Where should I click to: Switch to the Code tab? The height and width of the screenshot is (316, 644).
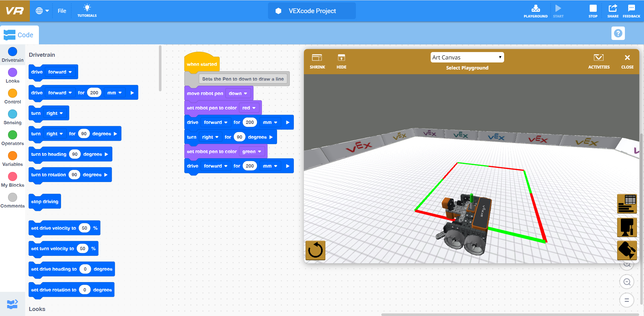(19, 35)
